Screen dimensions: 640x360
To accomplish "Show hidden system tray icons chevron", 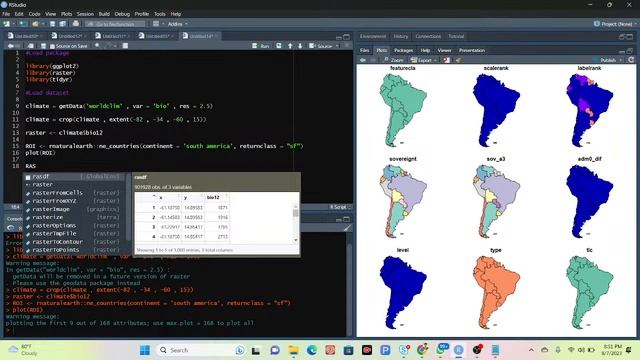I will [531, 350].
